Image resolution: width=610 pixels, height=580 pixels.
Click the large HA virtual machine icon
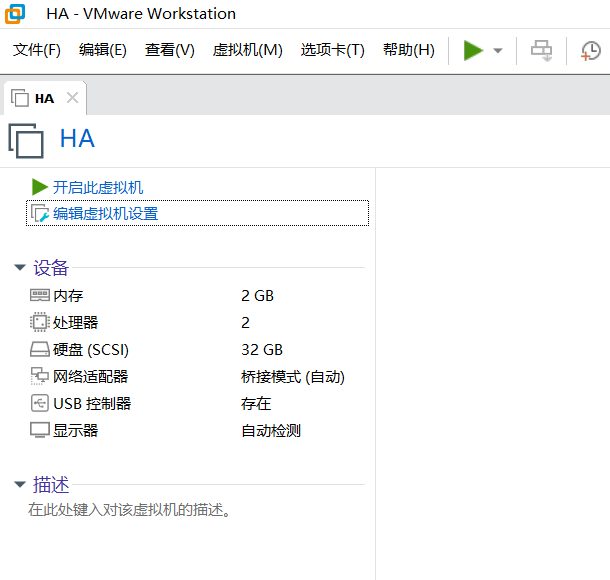pyautogui.click(x=26, y=140)
